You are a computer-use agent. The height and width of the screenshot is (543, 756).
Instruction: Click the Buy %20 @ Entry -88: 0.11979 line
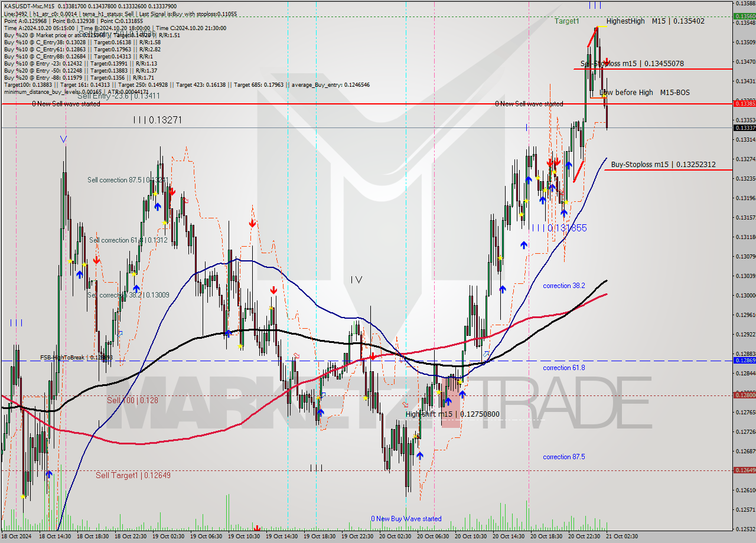pos(79,77)
